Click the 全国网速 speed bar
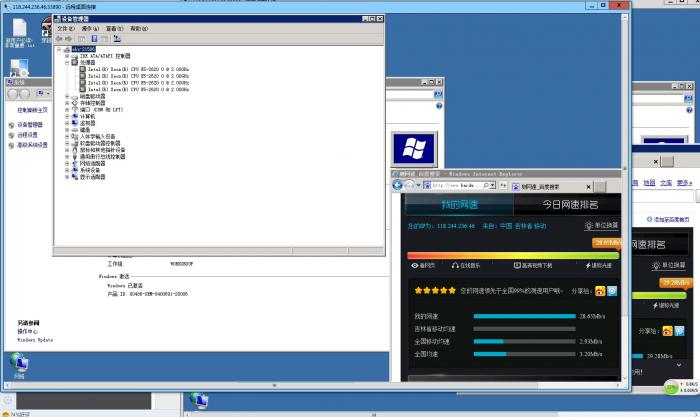Viewport: 700px width, 417px height. click(525, 354)
